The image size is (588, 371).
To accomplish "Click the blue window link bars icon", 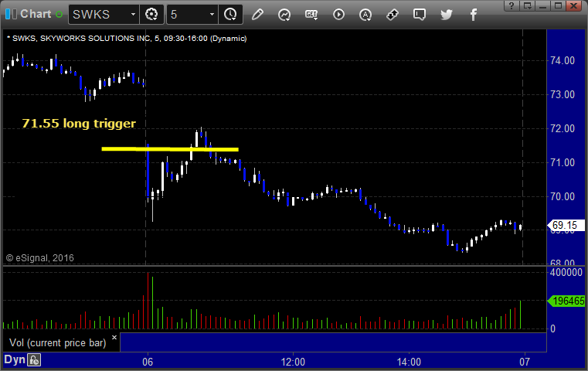I will [x=11, y=14].
